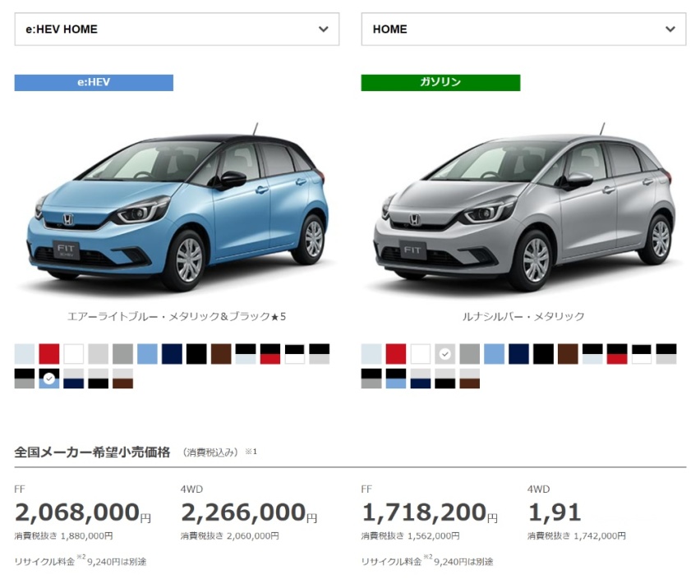Click color name エアーライトブルー・メタリック&ブラック★5
This screenshot has height=588, width=700.
(177, 316)
